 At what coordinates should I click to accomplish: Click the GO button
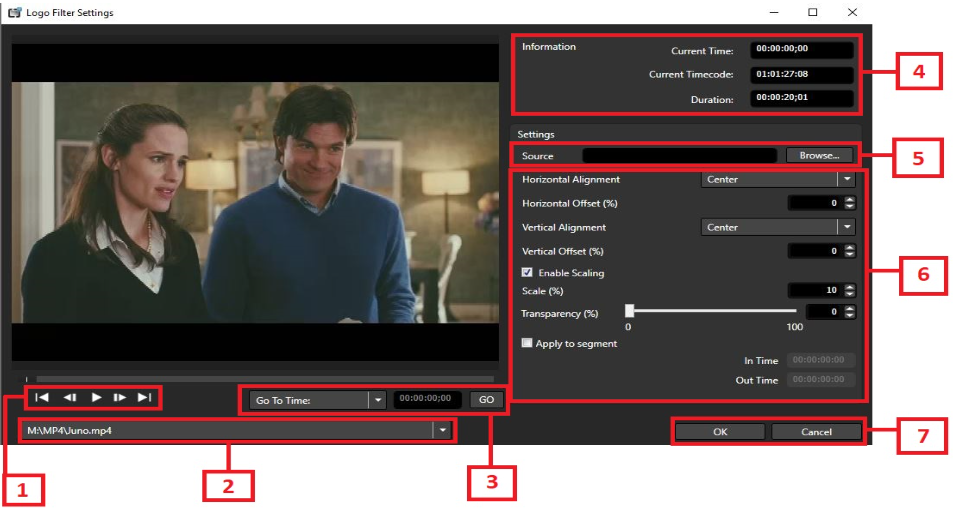click(x=487, y=400)
